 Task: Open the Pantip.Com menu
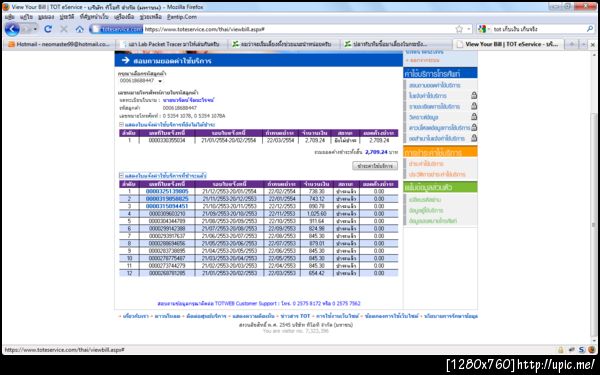pos(182,17)
